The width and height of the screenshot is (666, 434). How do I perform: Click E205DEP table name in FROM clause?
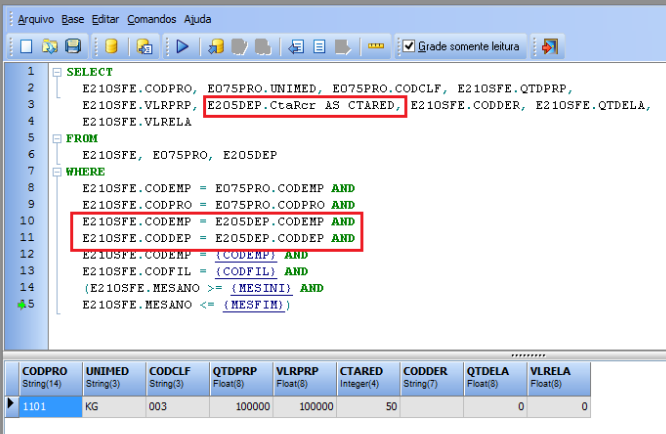coord(250,155)
